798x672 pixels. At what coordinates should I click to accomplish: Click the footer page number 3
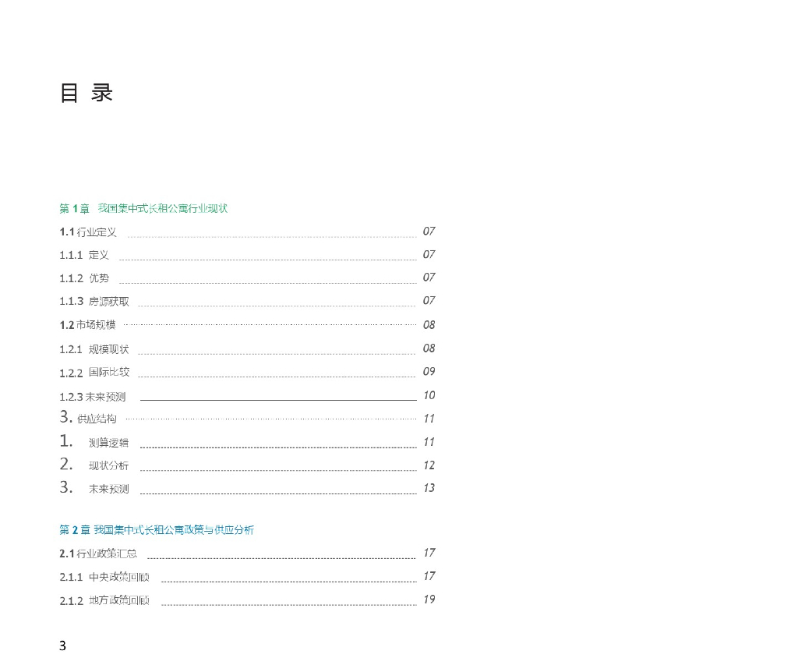coord(62,646)
